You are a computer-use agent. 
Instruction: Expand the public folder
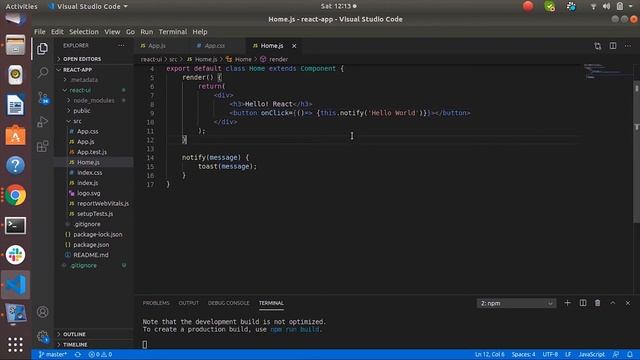(x=94, y=111)
